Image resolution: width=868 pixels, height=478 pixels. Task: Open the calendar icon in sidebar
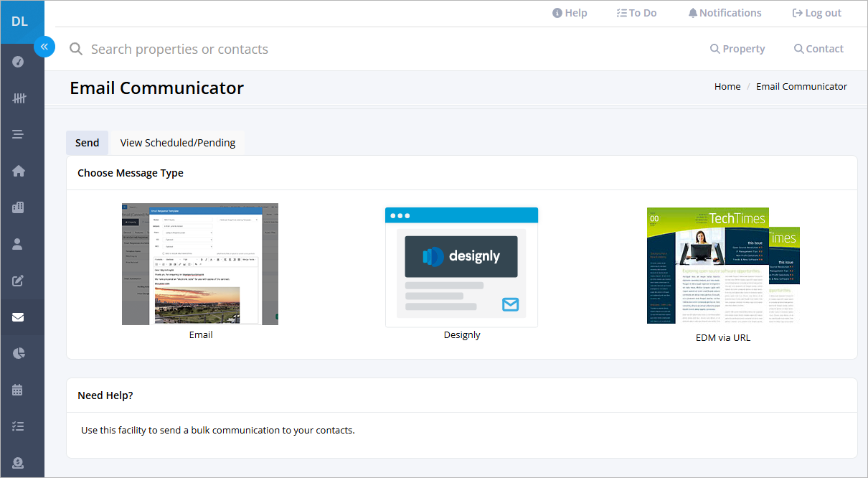pyautogui.click(x=19, y=390)
